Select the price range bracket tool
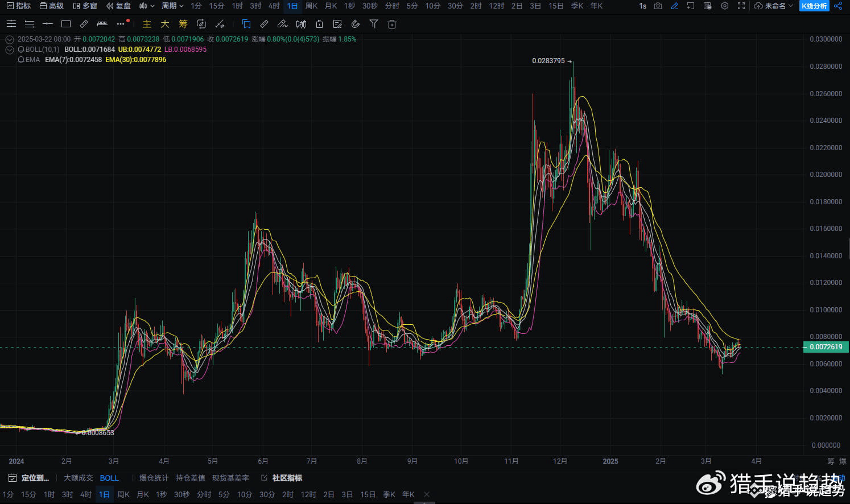Viewport: 850px width, 504px height. coord(102,24)
